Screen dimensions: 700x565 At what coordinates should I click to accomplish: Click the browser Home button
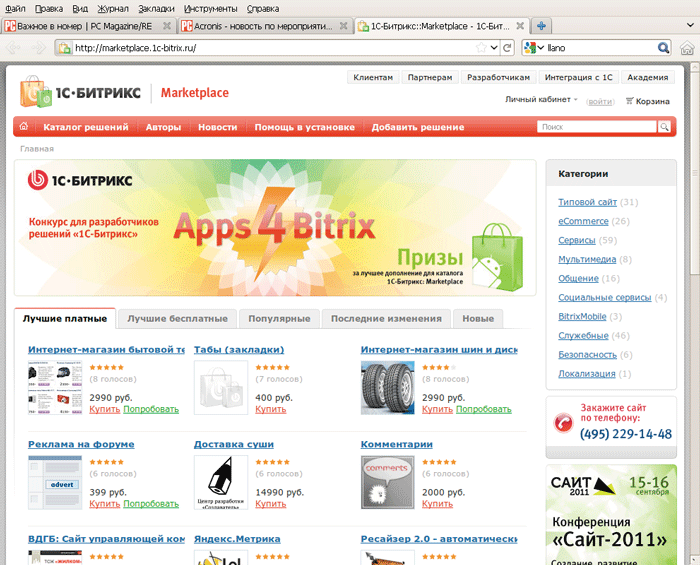click(x=686, y=47)
